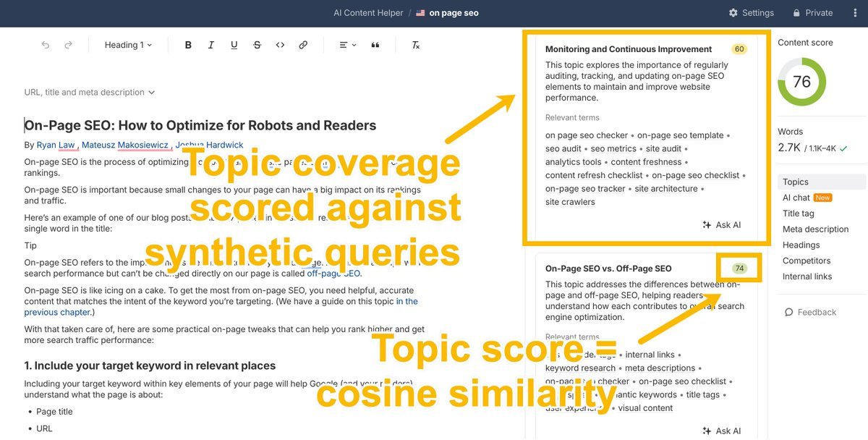The width and height of the screenshot is (868, 440).
Task: Click the 'analytics tools' term
Action: coord(574,162)
